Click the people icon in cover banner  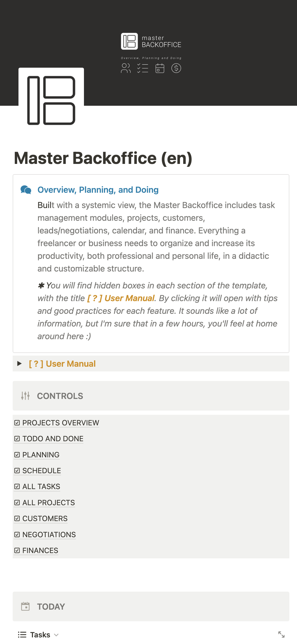126,68
